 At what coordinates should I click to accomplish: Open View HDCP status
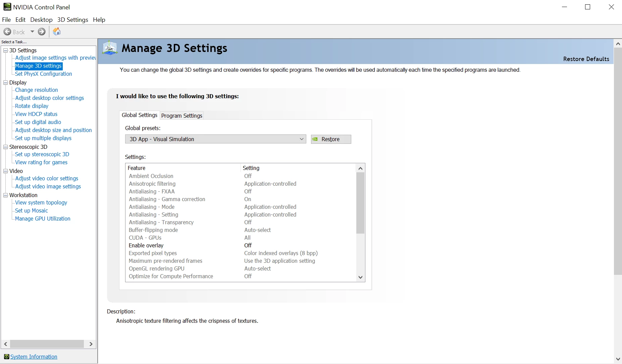[x=36, y=114]
